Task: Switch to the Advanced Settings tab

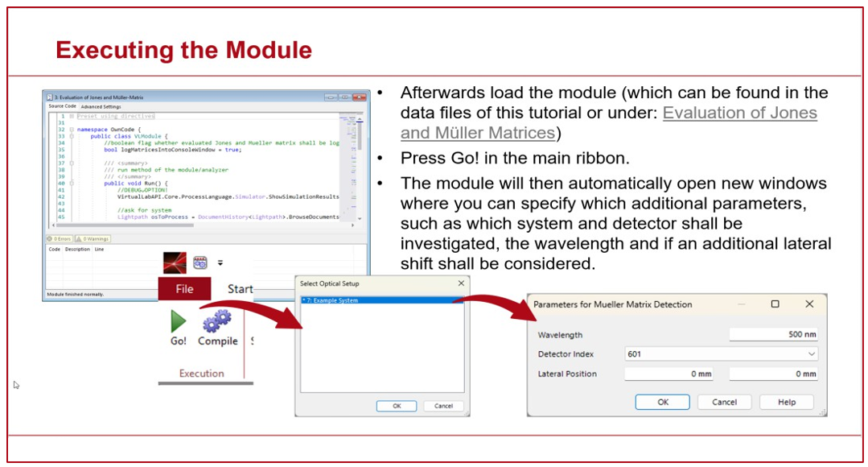Action: click(101, 106)
